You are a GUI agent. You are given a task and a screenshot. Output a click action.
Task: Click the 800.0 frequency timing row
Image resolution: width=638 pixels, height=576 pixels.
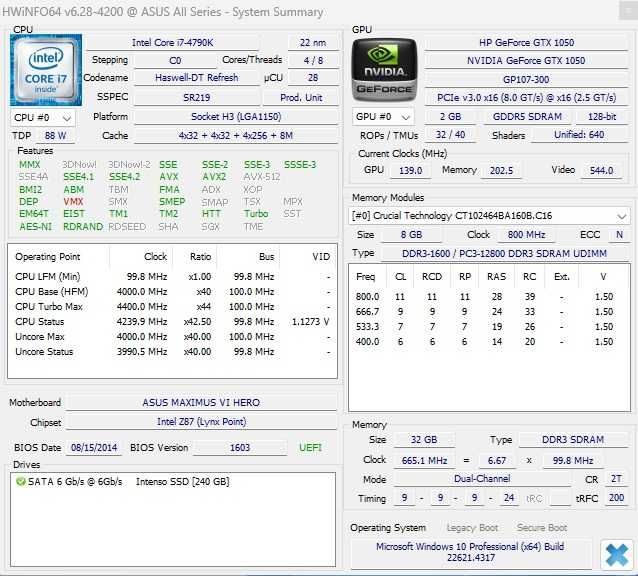[x=489, y=297]
